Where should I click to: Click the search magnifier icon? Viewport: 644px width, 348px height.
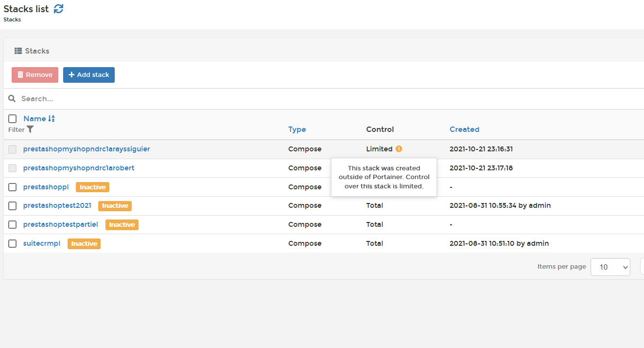(12, 99)
